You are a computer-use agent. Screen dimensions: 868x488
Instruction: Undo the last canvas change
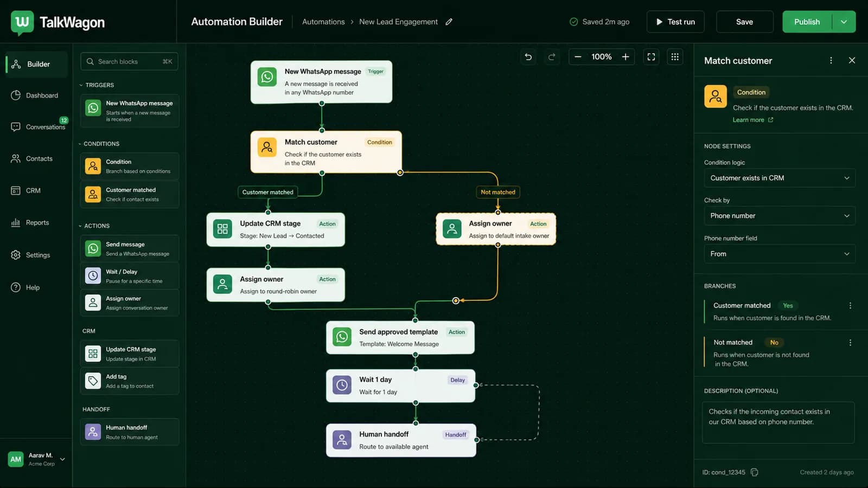click(528, 57)
